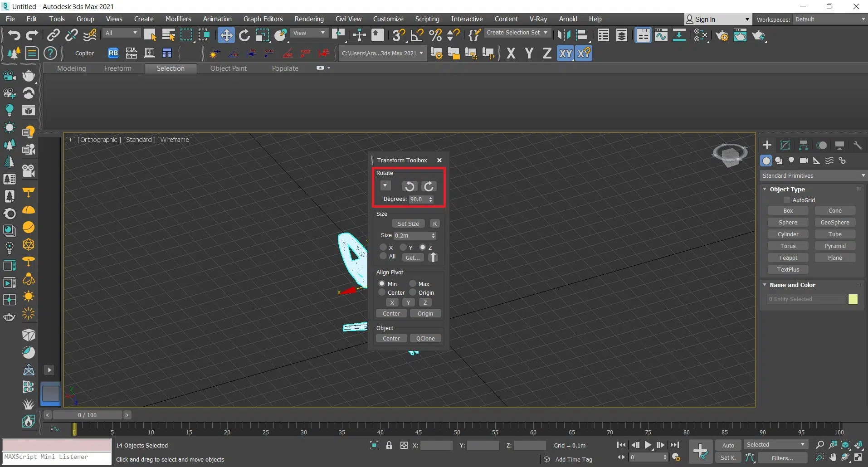Viewport: 868px width, 467px height.
Task: Select the X axis size radio button
Action: pyautogui.click(x=384, y=248)
